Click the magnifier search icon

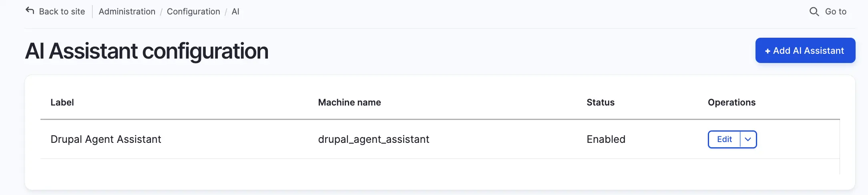click(x=814, y=12)
